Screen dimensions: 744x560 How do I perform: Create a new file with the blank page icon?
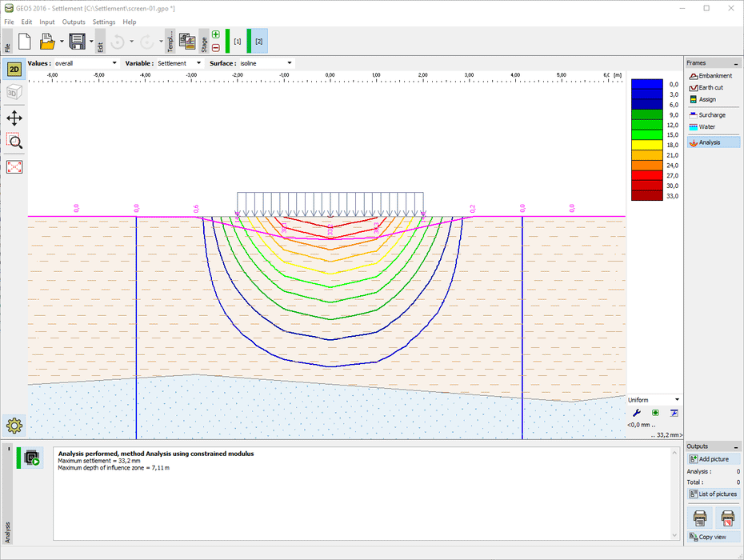point(24,41)
